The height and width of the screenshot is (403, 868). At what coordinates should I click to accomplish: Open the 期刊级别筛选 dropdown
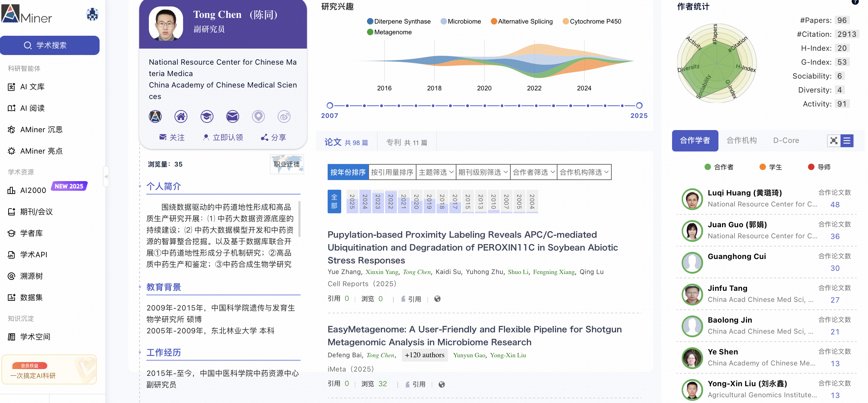click(x=483, y=172)
